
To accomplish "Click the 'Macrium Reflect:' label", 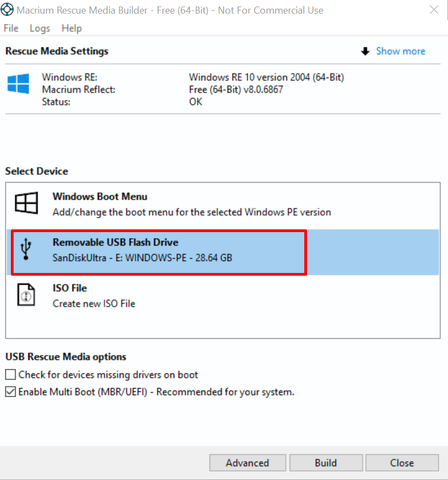I will coord(78,89).
